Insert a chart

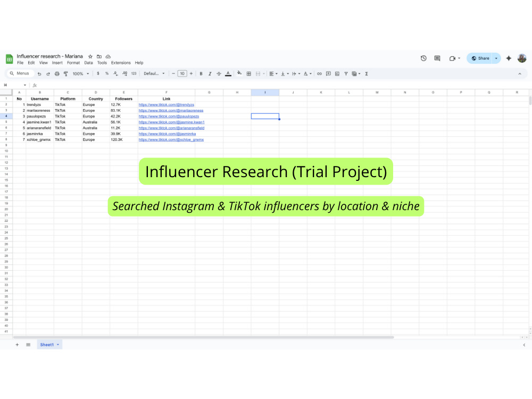[x=337, y=73]
